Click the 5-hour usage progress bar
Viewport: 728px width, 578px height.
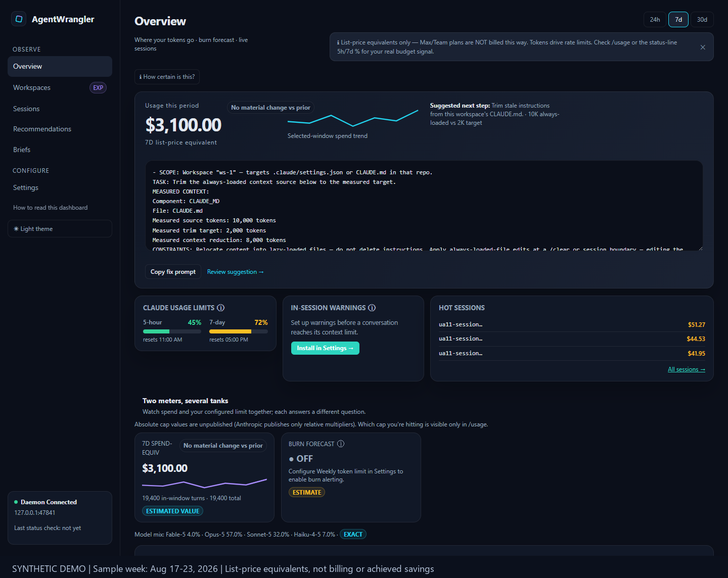pos(172,331)
